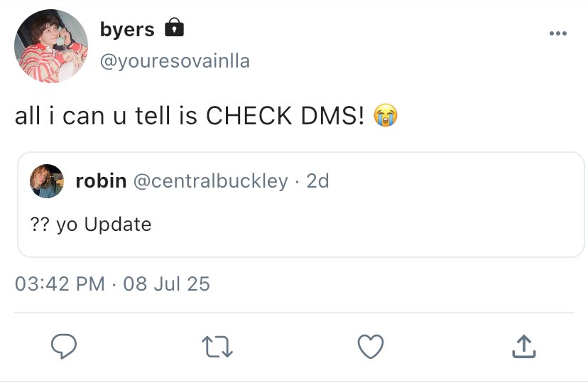This screenshot has width=588, height=383.
Task: Open the @centralbuckley handle
Action: (x=211, y=181)
